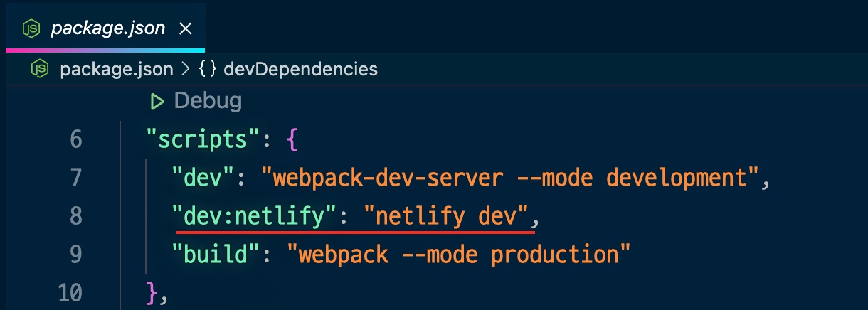
Task: Open package.json in the breadcrumb path
Action: (x=117, y=70)
